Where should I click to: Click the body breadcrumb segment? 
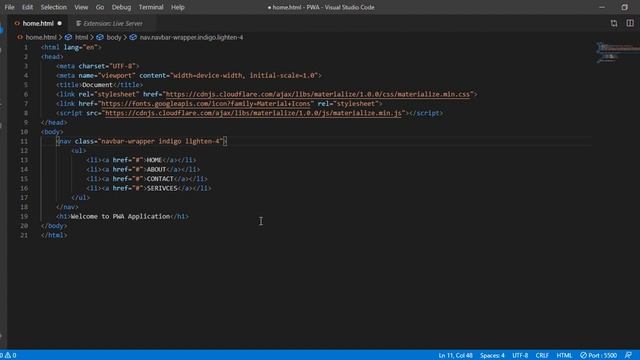click(114, 38)
